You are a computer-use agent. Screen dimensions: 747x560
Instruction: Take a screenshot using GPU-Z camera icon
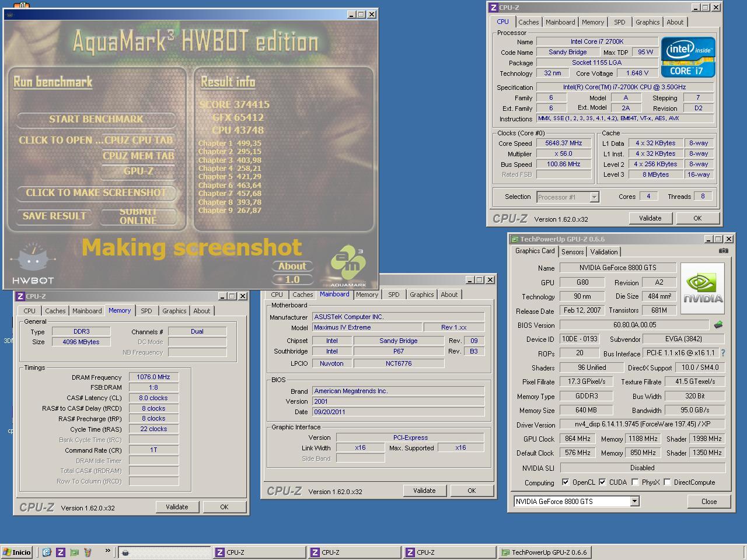coord(724,251)
